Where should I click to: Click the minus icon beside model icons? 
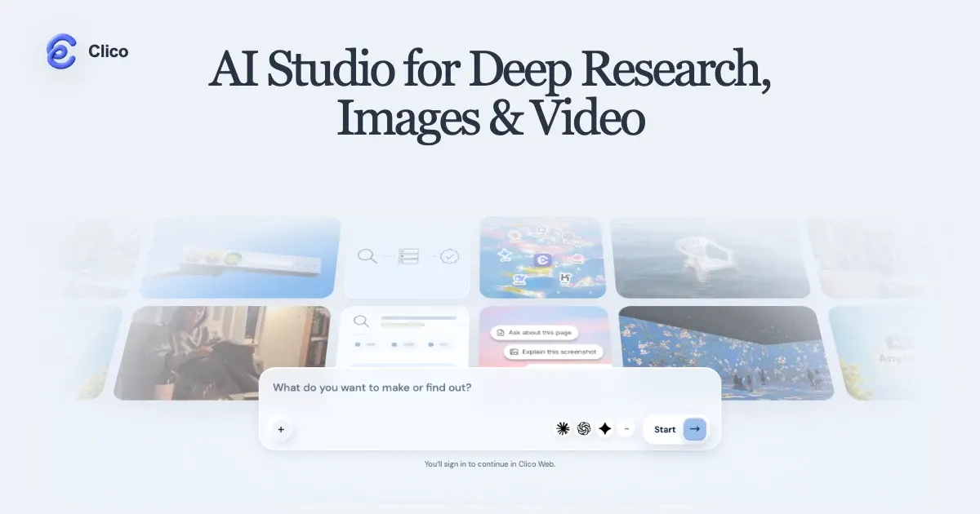[626, 428]
